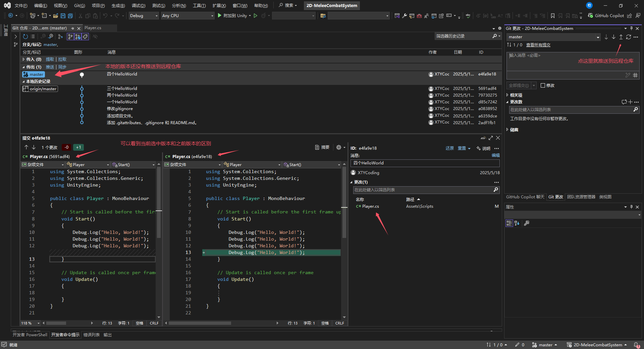
Task: Click the Open File folder icon
Action: pos(56,16)
